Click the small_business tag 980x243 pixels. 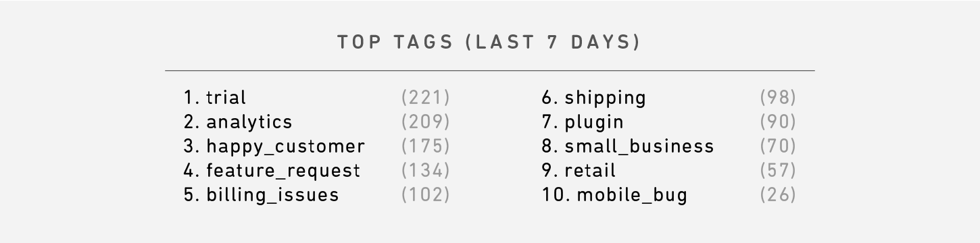(639, 146)
